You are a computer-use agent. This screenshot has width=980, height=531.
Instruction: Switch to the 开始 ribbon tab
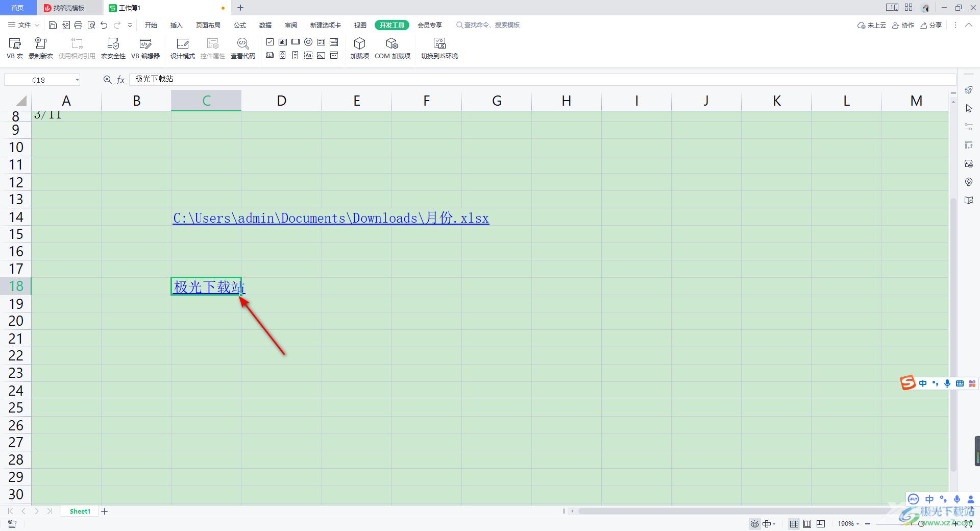click(x=151, y=25)
